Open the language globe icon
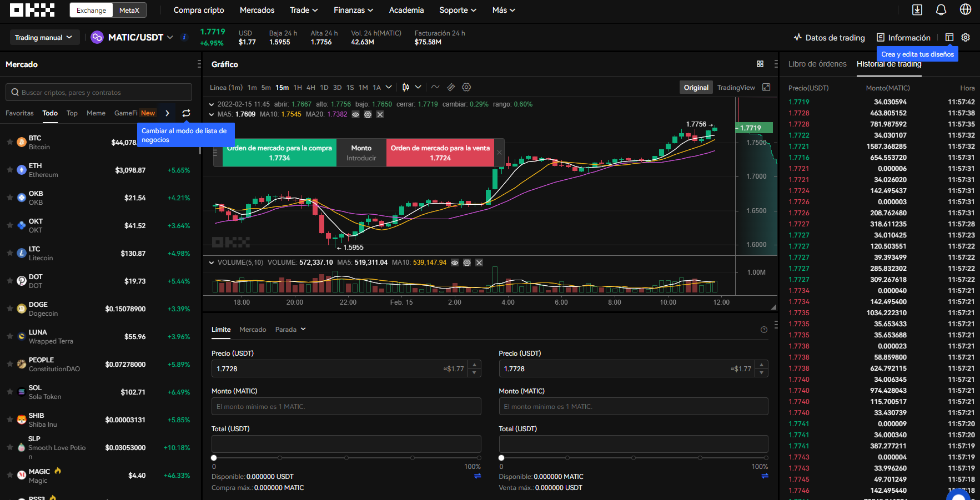Viewport: 980px width, 500px height. click(966, 10)
